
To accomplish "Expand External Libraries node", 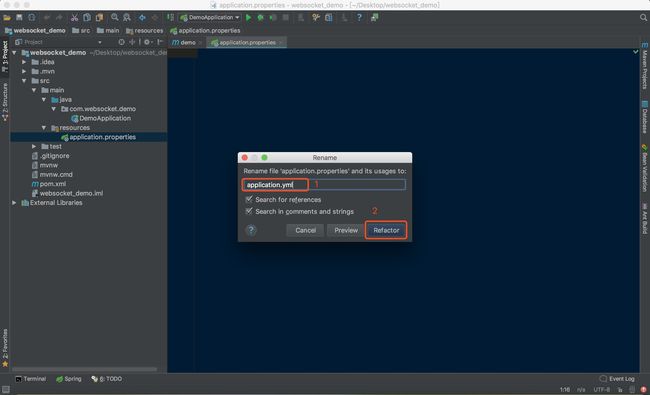I will coord(15,203).
